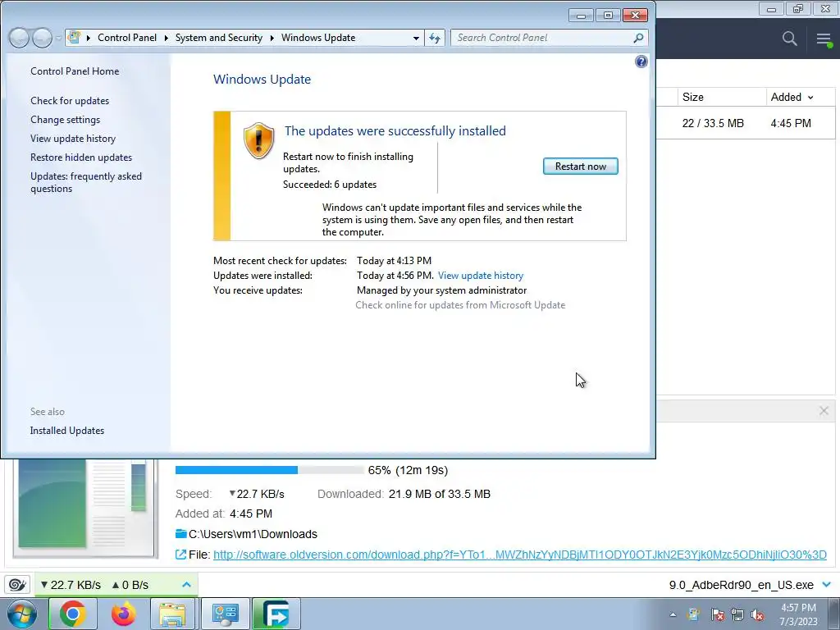This screenshot has width=840, height=630.
Task: Open Updates: frequently asked questions
Action: [x=86, y=182]
